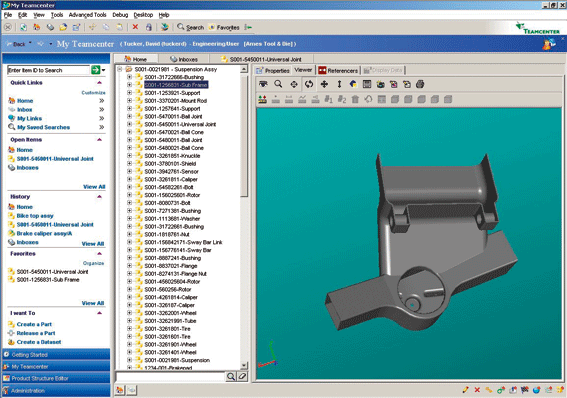Select S001-156776141-Sway Bar tree item

(178, 250)
